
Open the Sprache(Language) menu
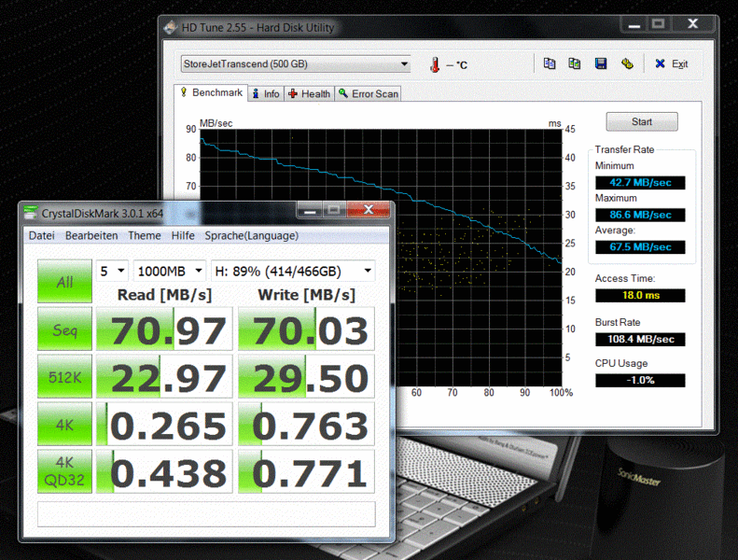click(251, 235)
